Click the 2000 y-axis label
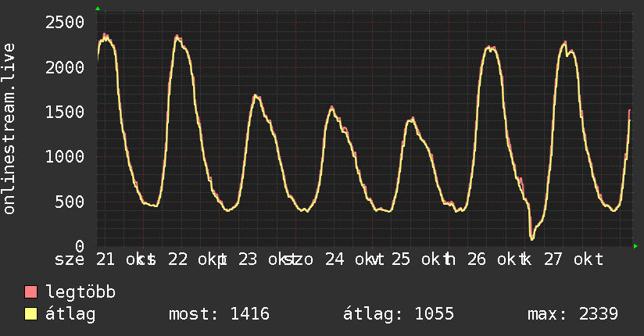 pyautogui.click(x=65, y=67)
